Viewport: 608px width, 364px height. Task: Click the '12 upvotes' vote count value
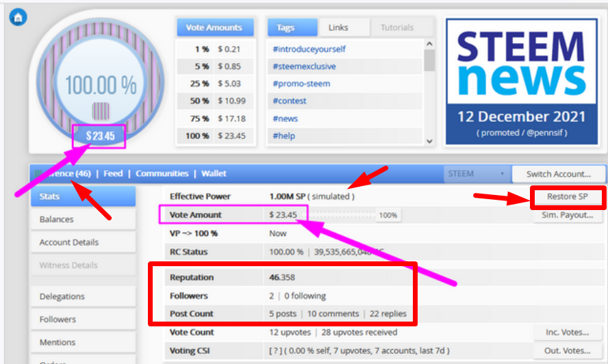(x=290, y=333)
